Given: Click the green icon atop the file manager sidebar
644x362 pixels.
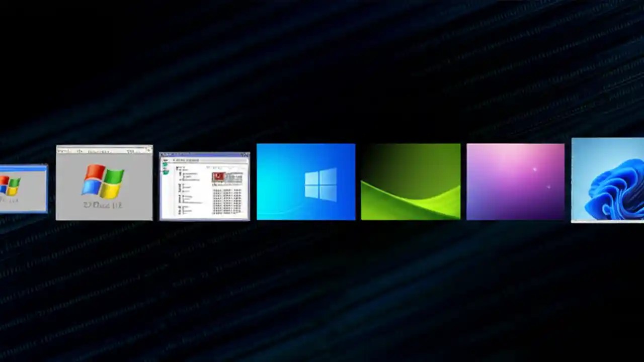Looking at the screenshot, I should click(x=165, y=163).
